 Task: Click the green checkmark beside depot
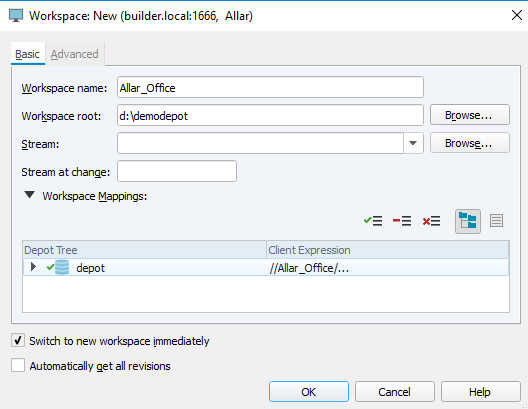(x=51, y=267)
